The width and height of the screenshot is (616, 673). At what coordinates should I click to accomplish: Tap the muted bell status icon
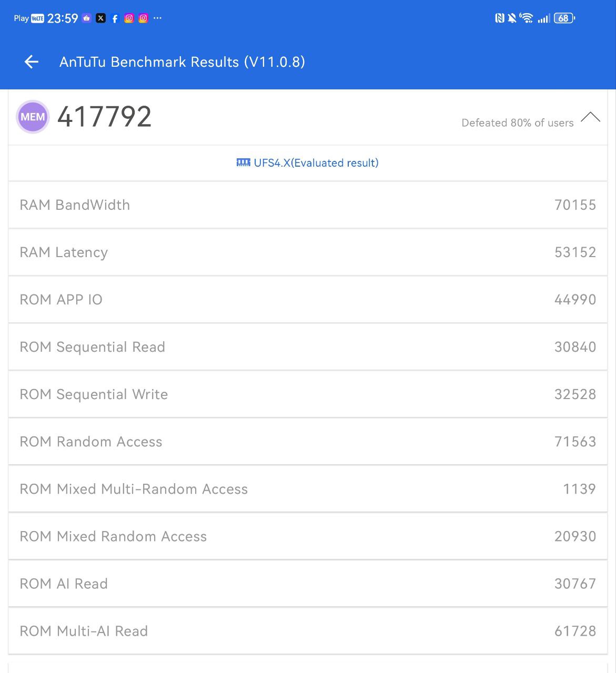[512, 18]
